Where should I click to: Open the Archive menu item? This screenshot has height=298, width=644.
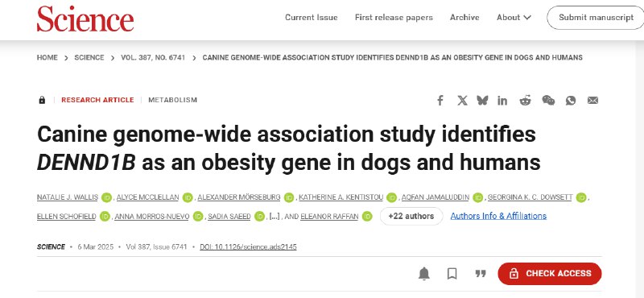(x=464, y=17)
